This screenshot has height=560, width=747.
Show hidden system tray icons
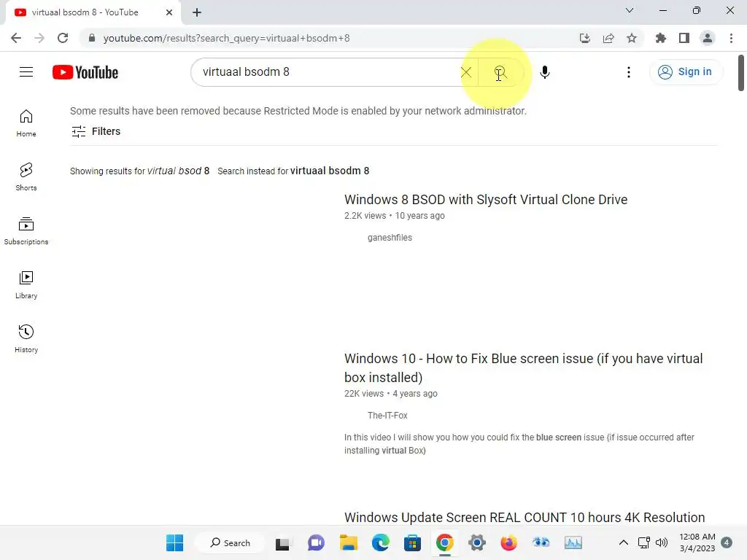[x=623, y=542]
